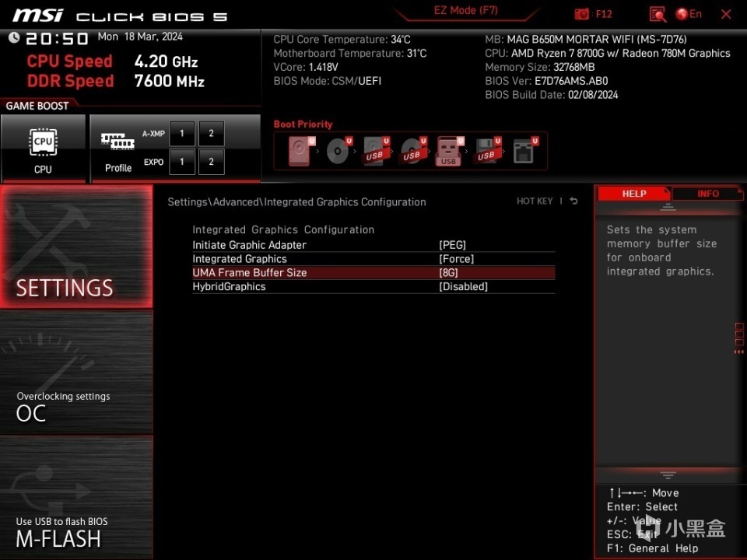Select the network boot device icon
Screen dimensions: 747x560
(525, 151)
